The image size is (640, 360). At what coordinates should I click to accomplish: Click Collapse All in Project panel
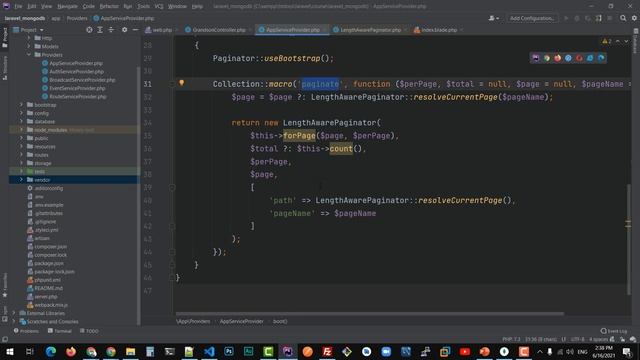click(x=111, y=30)
